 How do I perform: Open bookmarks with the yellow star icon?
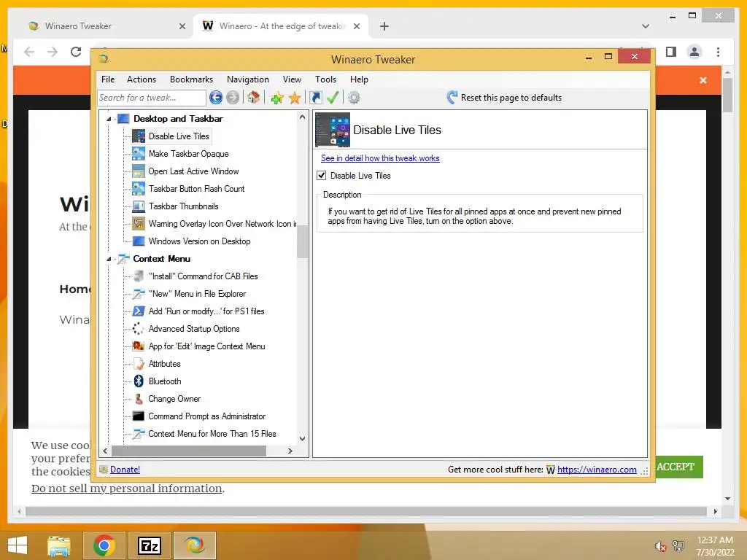click(x=295, y=98)
